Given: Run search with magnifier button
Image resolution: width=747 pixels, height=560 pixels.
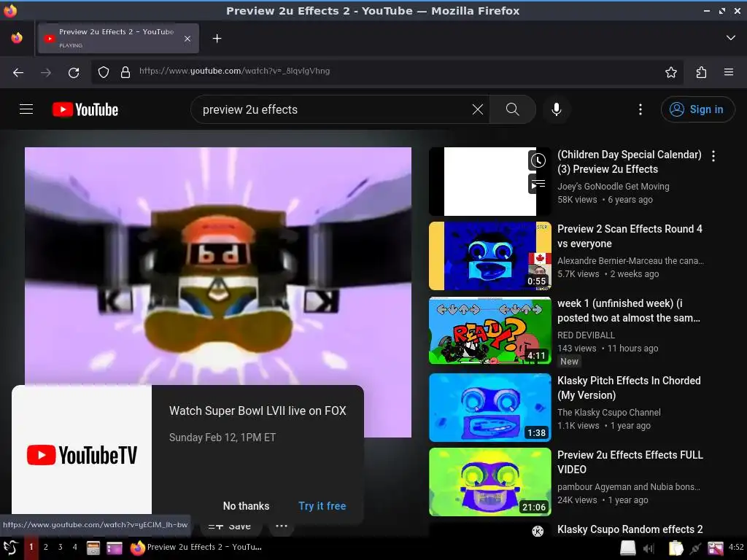Looking at the screenshot, I should [513, 109].
